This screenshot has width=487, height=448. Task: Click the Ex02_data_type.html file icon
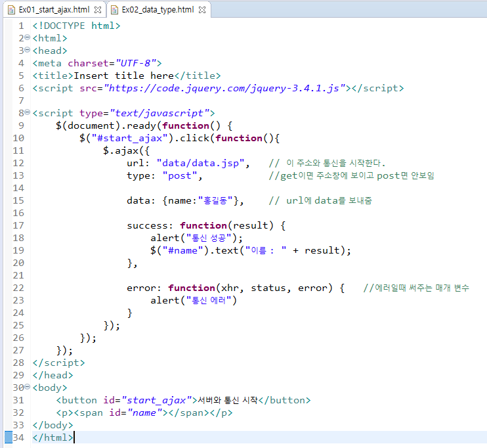point(114,10)
